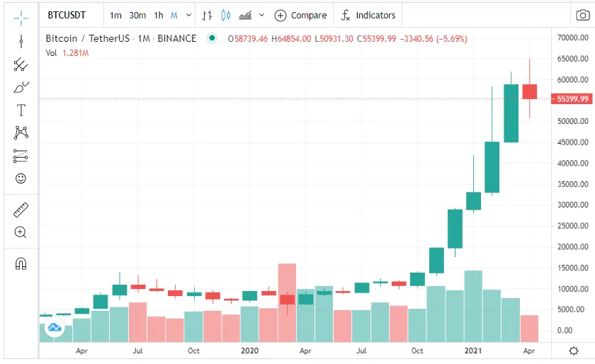Viewport: 595px width, 364px height.
Task: Expand the chart style dropdown arrow
Action: [x=261, y=15]
